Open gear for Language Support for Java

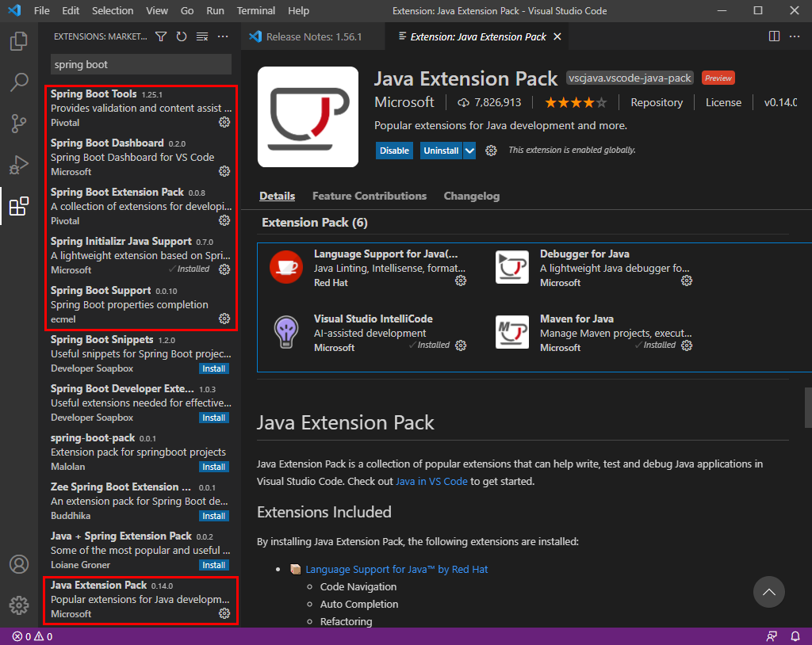point(461,281)
